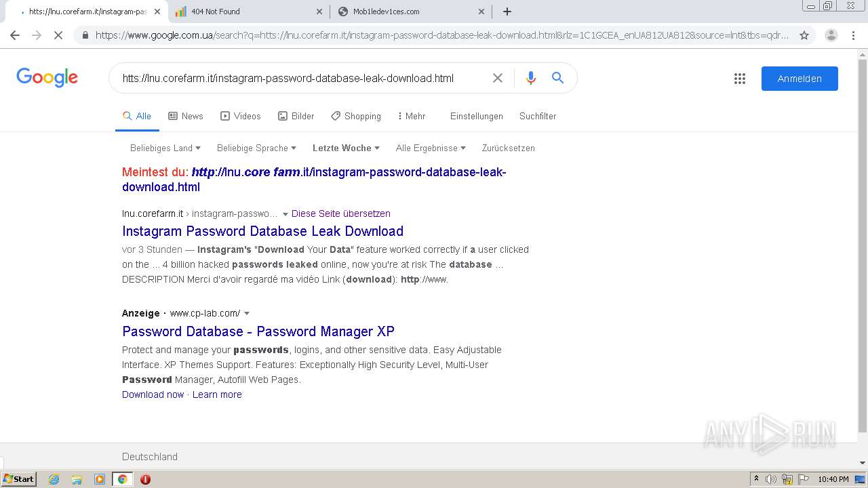Switch to the 404 Not Found tab
Image resolution: width=868 pixels, height=488 pixels.
pos(248,12)
